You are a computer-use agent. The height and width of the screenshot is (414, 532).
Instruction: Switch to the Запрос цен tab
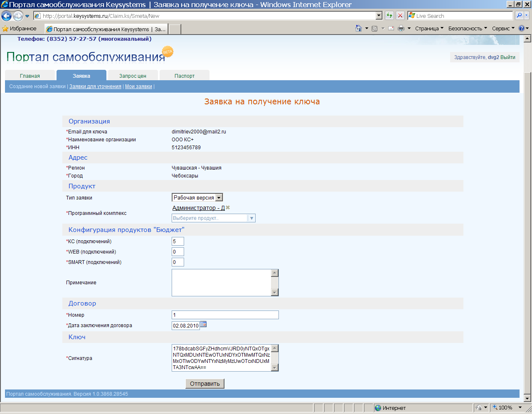[x=133, y=76]
